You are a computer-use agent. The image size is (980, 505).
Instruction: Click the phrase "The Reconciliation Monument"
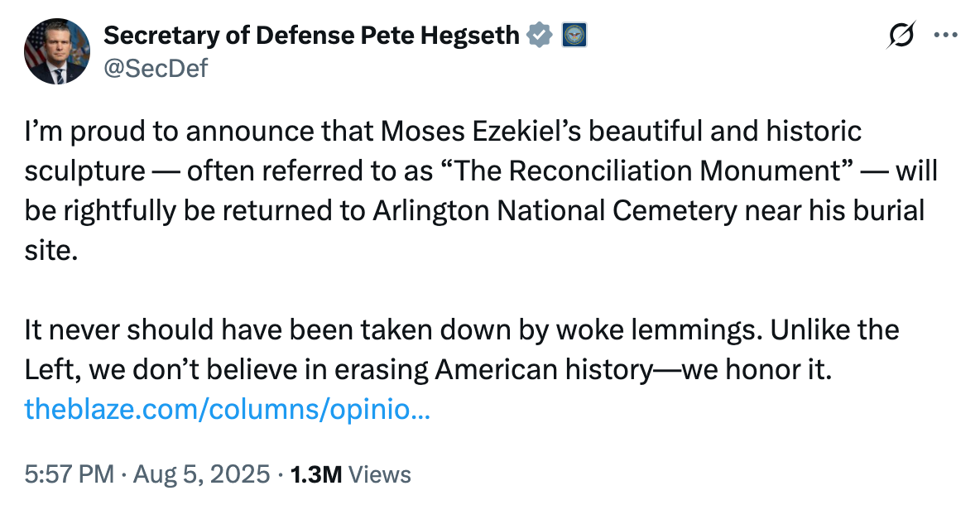coord(649,171)
